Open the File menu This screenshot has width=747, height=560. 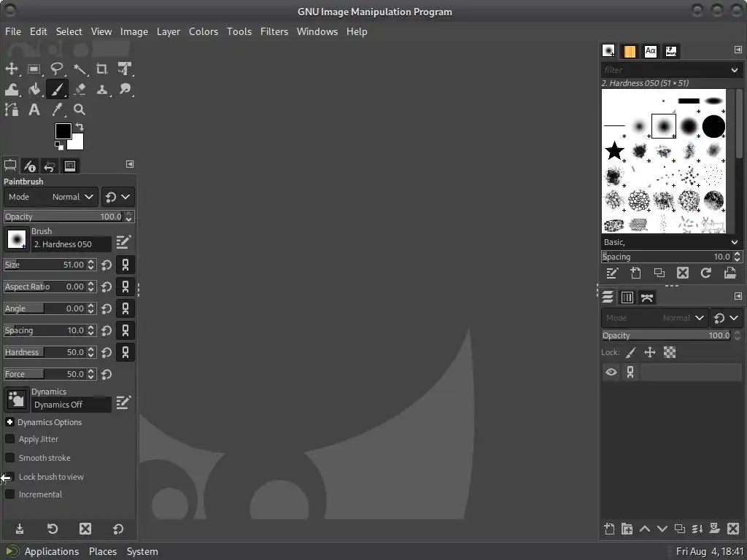(x=13, y=31)
